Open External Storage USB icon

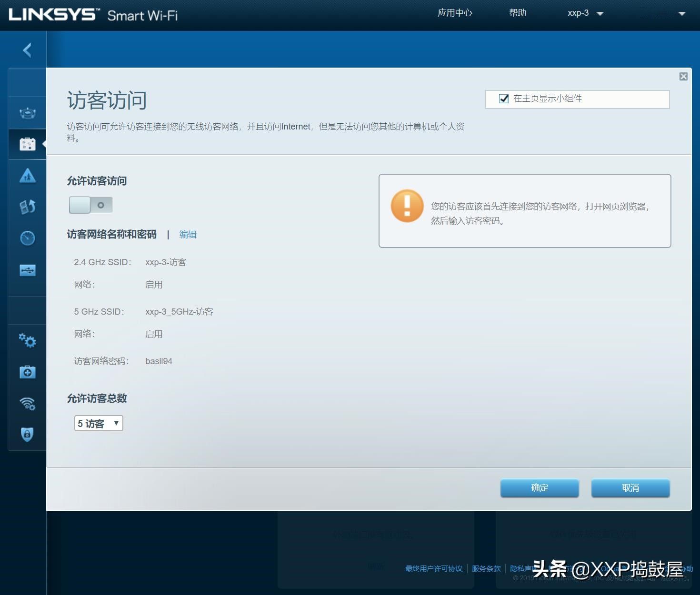pyautogui.click(x=28, y=270)
